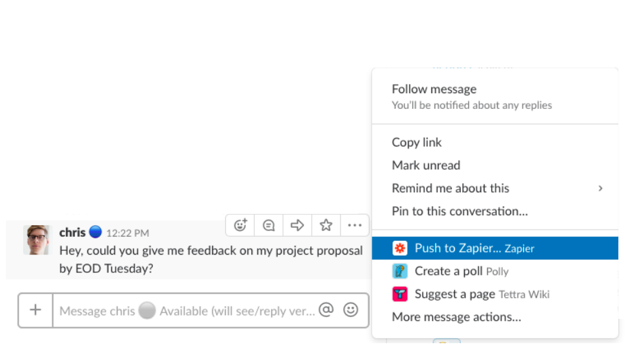Viewport: 644px width, 355px height.
Task: Open More message actions
Action: (456, 317)
